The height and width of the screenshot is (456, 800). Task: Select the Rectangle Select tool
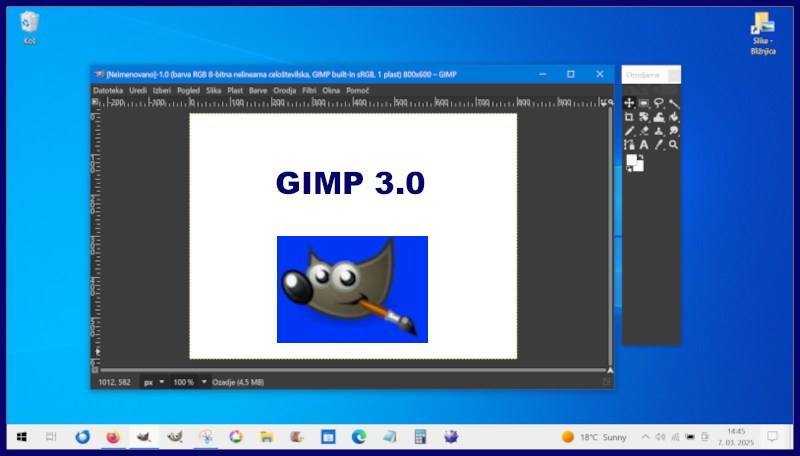click(644, 103)
